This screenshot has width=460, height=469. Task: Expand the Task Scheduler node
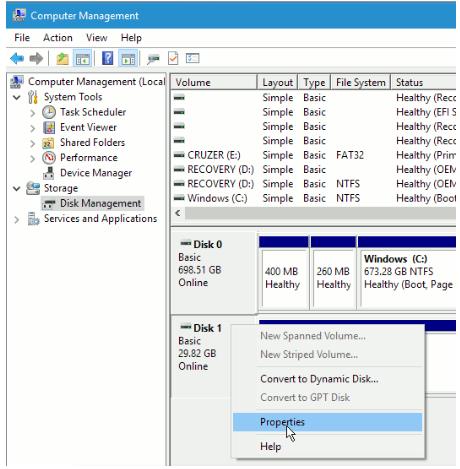(32, 113)
